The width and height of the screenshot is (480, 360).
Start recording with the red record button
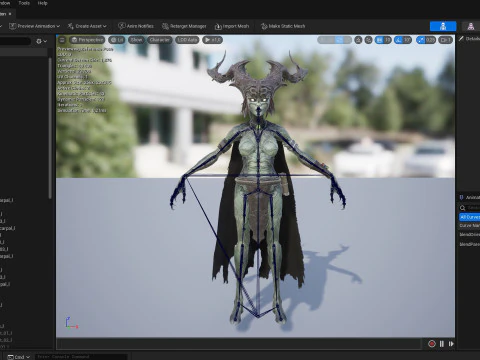pyautogui.click(x=432, y=344)
